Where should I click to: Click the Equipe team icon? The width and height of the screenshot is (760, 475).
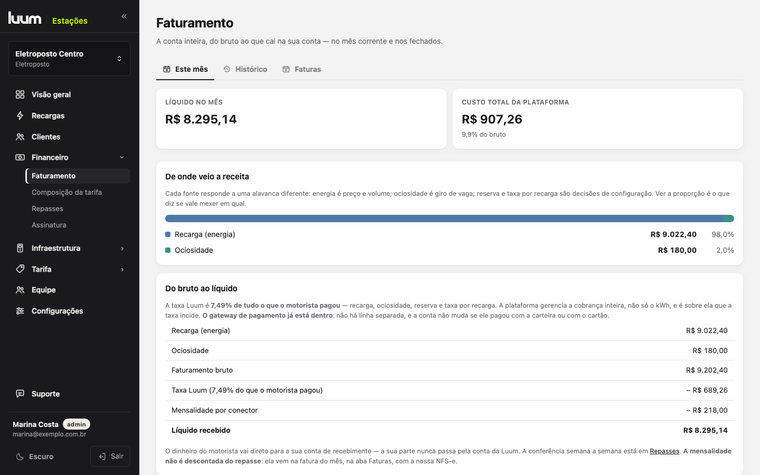20,290
